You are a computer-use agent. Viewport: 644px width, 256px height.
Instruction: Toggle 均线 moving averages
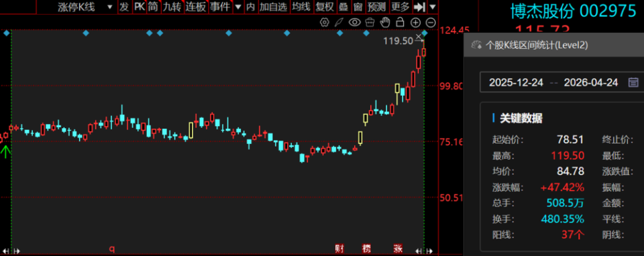point(301,7)
